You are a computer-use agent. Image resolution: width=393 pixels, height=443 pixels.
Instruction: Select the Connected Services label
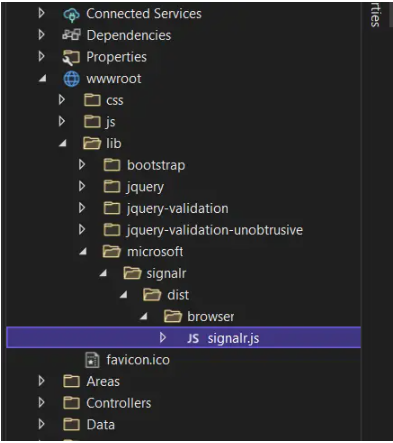(144, 14)
